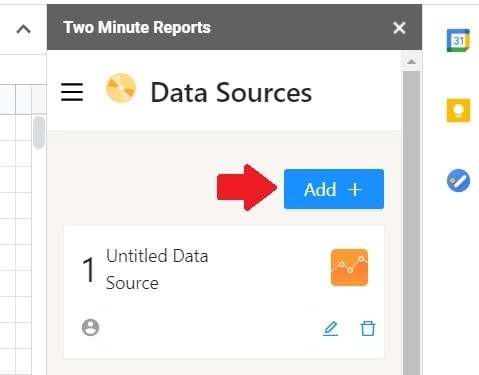This screenshot has width=479, height=375.
Task: Click the gray user account icon
Action: click(90, 327)
